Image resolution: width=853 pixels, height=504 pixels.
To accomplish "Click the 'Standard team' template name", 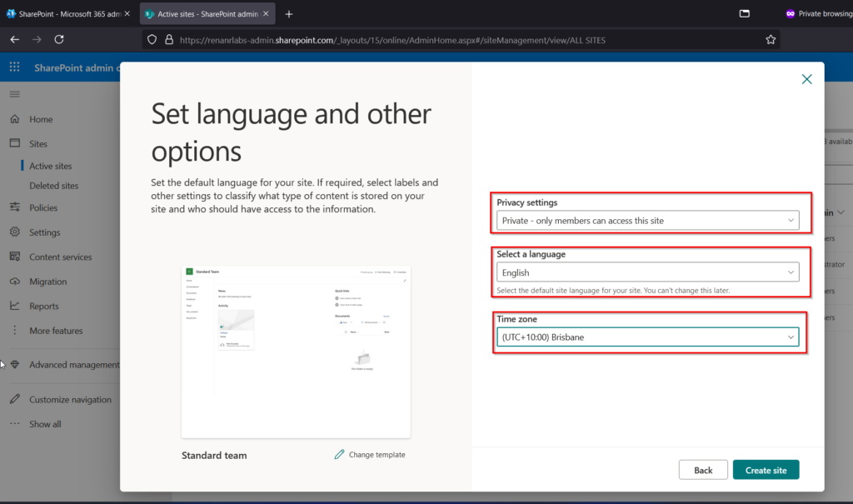I will (214, 455).
